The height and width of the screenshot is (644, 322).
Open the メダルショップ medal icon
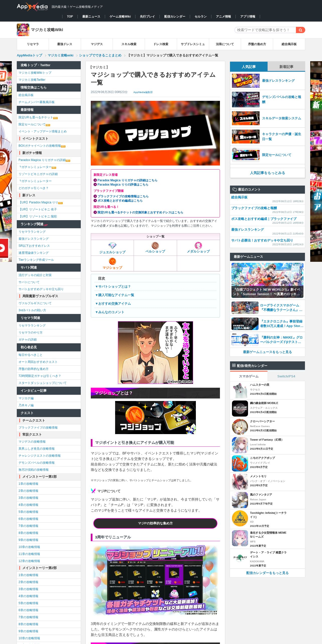[198, 245]
